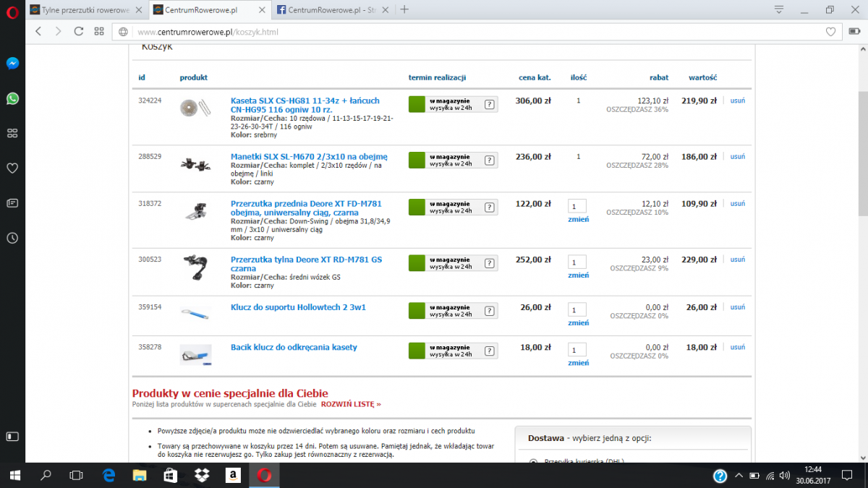Close the Facebook CentrumRowerowe.pl tab
Viewport: 868px width, 488px height.
(x=387, y=10)
